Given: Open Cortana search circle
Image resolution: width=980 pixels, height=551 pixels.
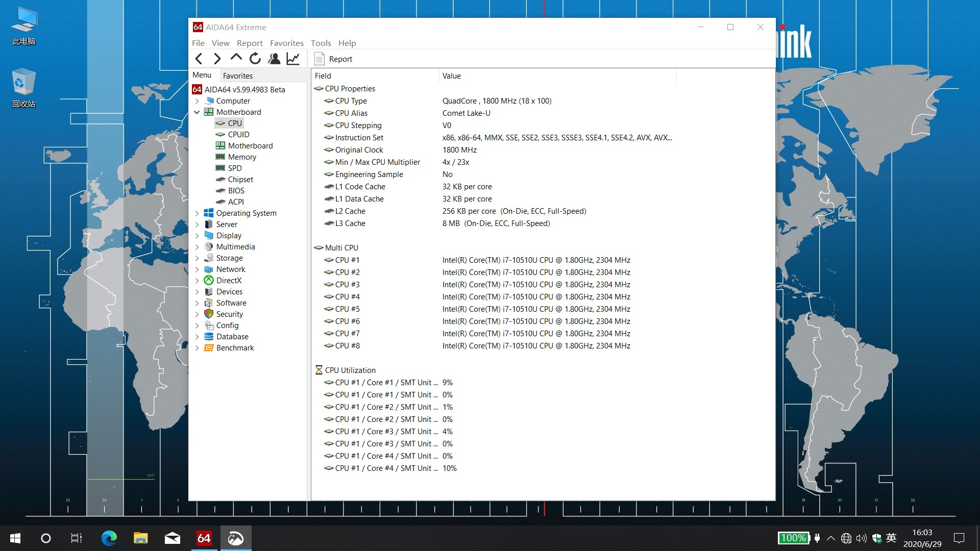Looking at the screenshot, I should point(46,538).
